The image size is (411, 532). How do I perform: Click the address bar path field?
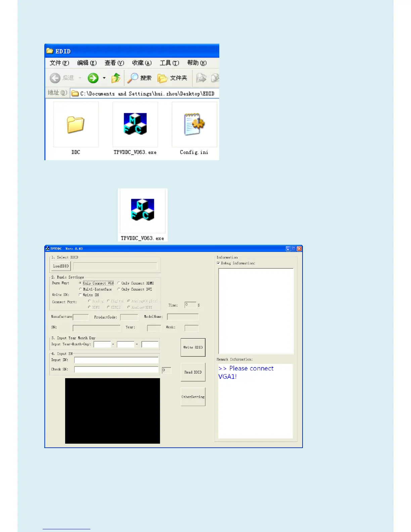pyautogui.click(x=145, y=93)
